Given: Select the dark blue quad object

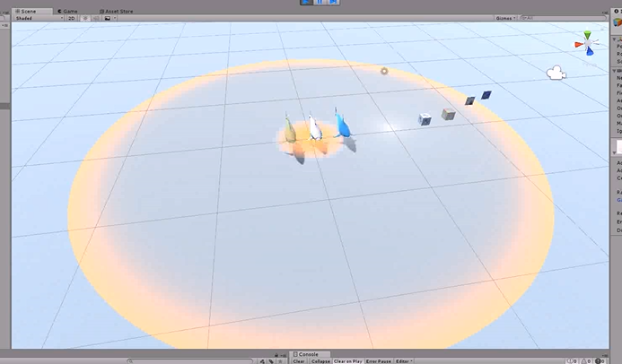Looking at the screenshot, I should coord(486,95).
